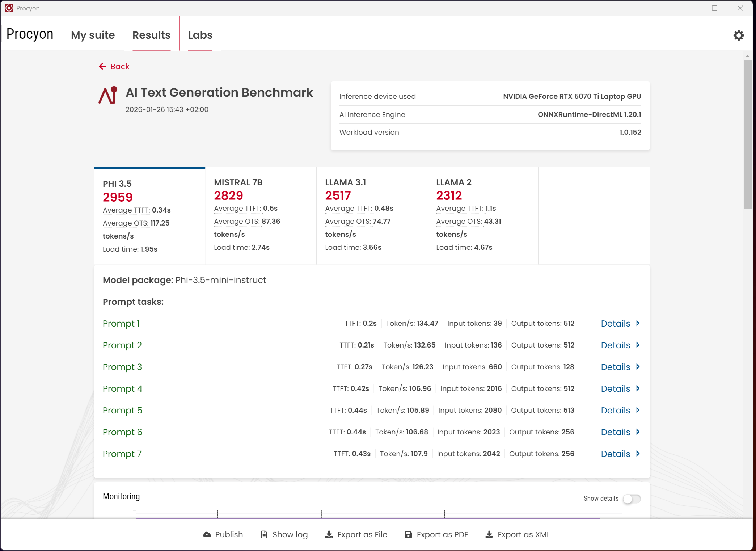Screen dimensions: 756x551
Task: Click the Export as PDF disk icon
Action: pos(408,534)
